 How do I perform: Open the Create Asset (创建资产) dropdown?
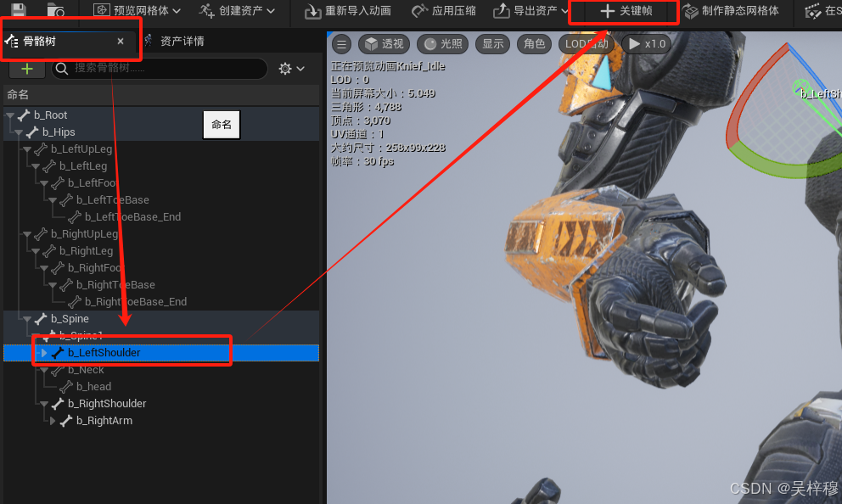tap(237, 10)
